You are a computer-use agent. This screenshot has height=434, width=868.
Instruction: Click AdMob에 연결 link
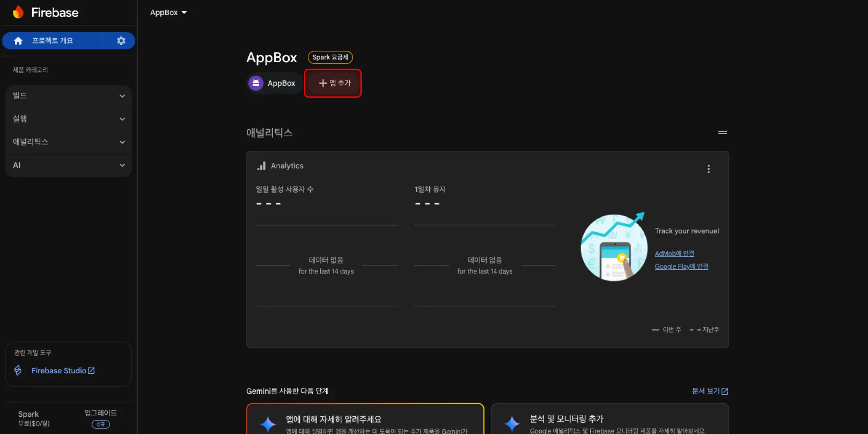674,254
